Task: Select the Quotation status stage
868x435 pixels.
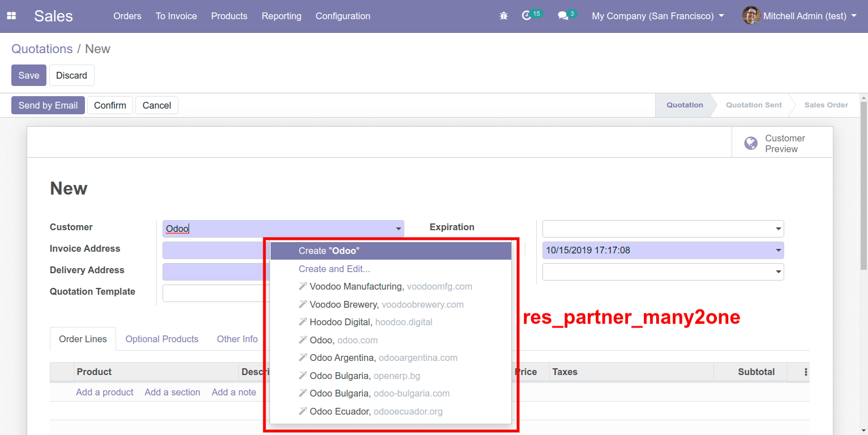Action: point(685,105)
